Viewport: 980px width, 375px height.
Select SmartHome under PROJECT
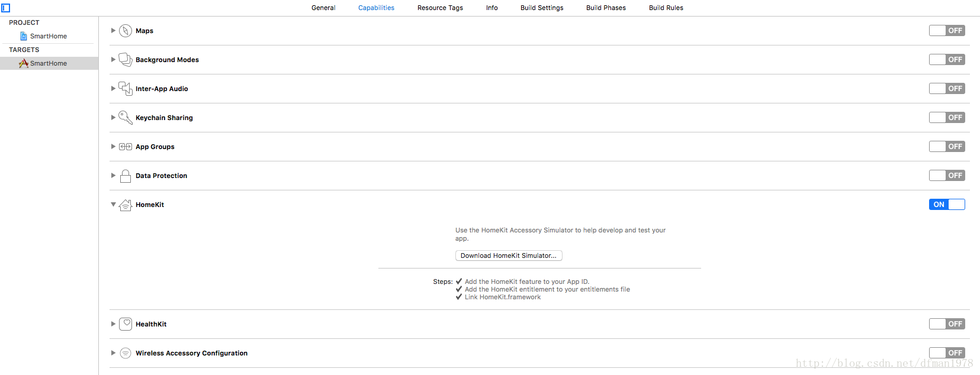(x=49, y=36)
